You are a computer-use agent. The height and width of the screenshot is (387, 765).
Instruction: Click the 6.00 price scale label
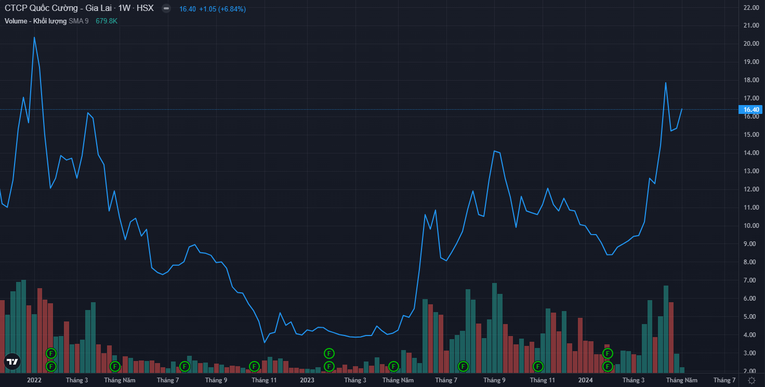point(751,299)
